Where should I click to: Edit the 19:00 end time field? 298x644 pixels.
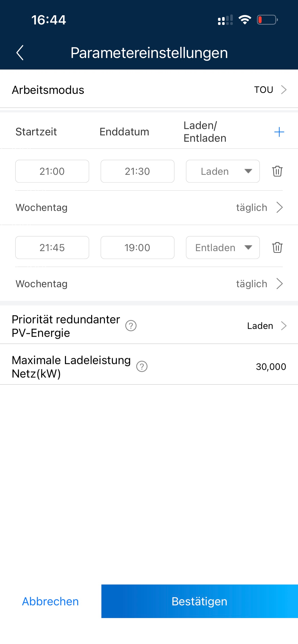tap(138, 247)
